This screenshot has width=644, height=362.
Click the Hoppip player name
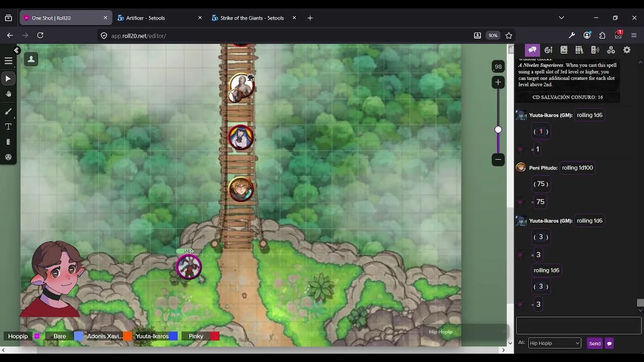18,336
